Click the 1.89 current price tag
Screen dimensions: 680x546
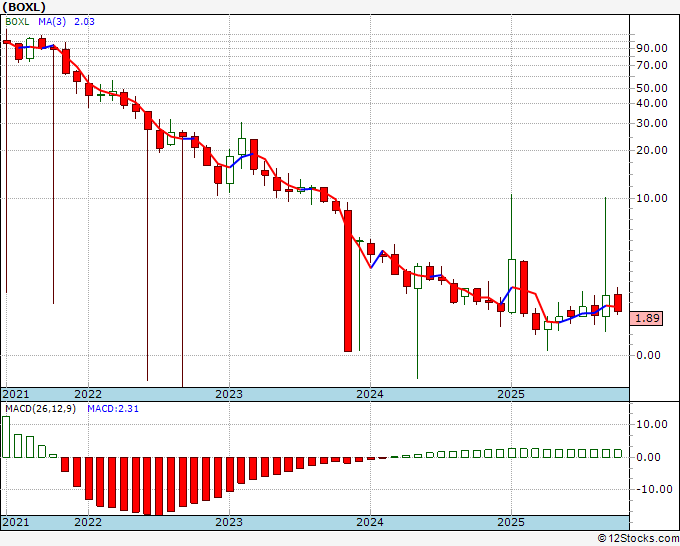click(x=647, y=318)
